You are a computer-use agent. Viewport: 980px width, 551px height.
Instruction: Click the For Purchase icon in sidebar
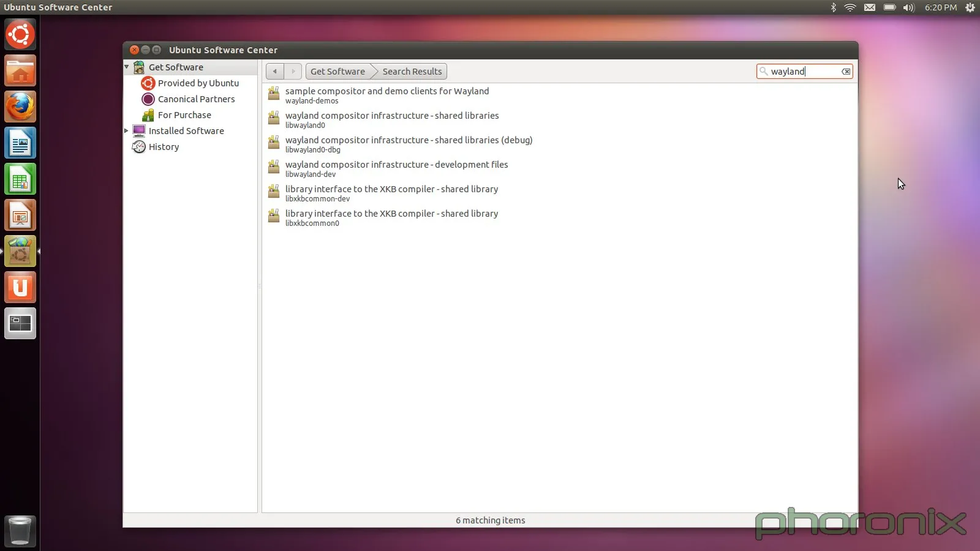[x=148, y=115]
